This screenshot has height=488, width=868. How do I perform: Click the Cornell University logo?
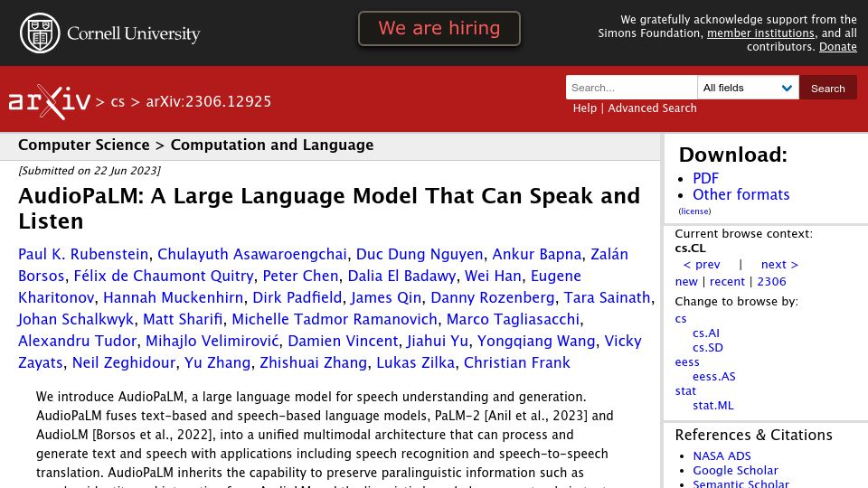(109, 33)
